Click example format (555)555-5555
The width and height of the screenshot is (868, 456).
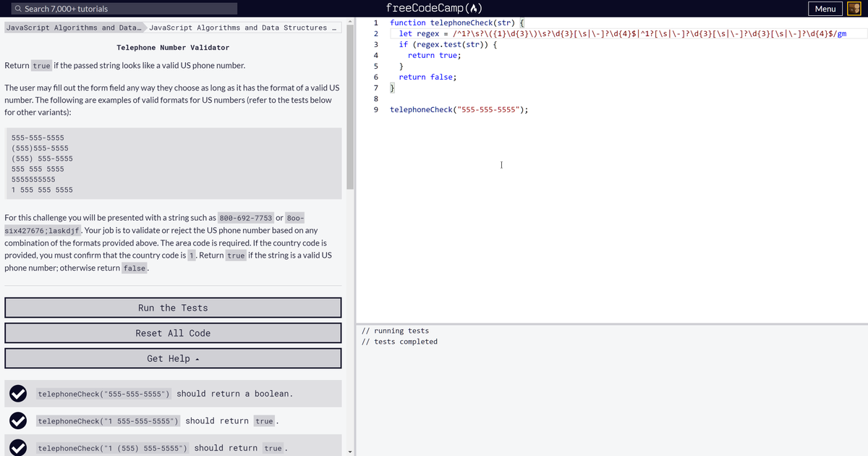pos(40,148)
